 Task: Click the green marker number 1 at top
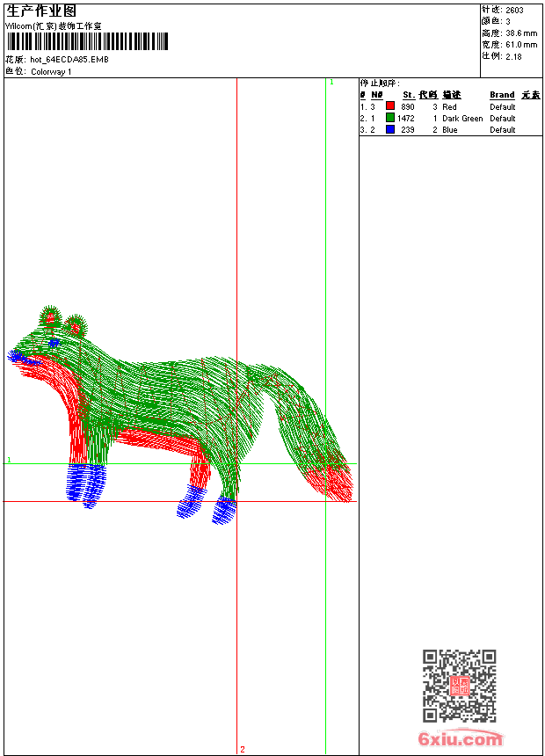(x=331, y=82)
